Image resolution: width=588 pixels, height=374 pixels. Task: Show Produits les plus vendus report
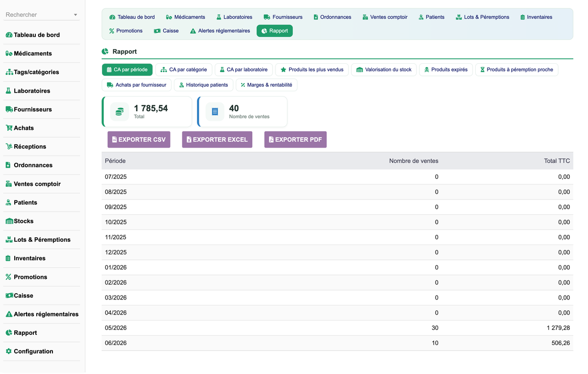(312, 70)
